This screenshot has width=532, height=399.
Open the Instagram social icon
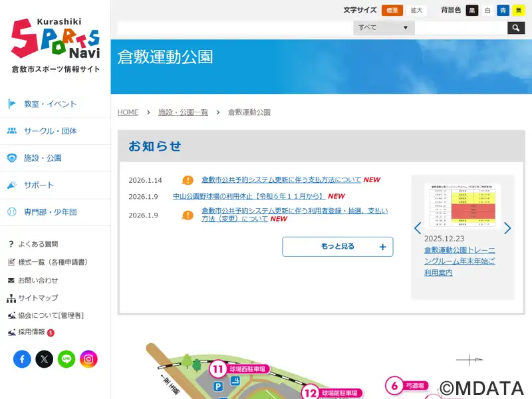coord(88,359)
